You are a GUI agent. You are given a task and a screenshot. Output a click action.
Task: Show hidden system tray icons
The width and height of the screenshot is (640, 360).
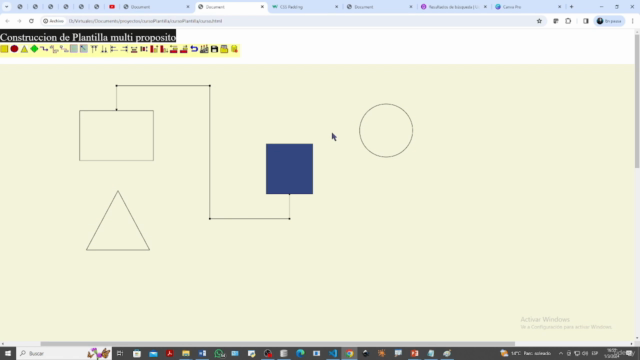[x=561, y=353]
